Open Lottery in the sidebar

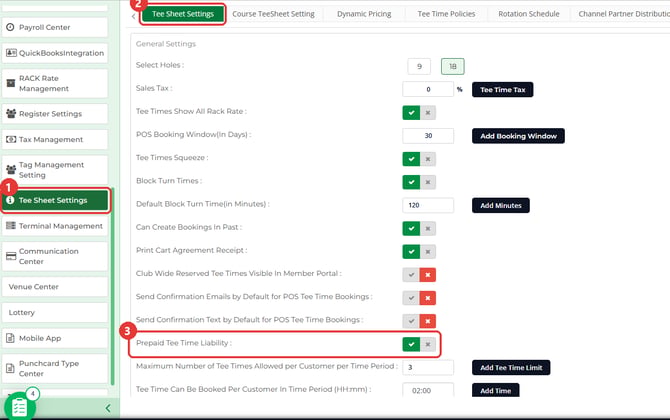pos(55,312)
